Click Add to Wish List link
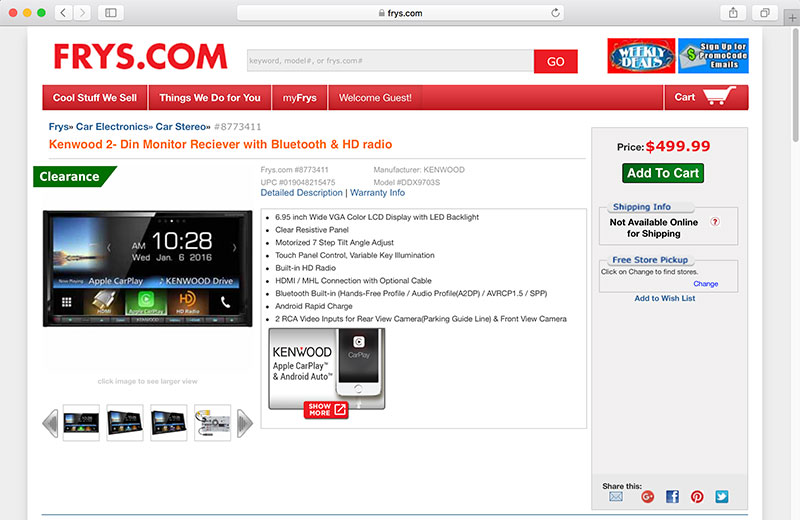 664,298
